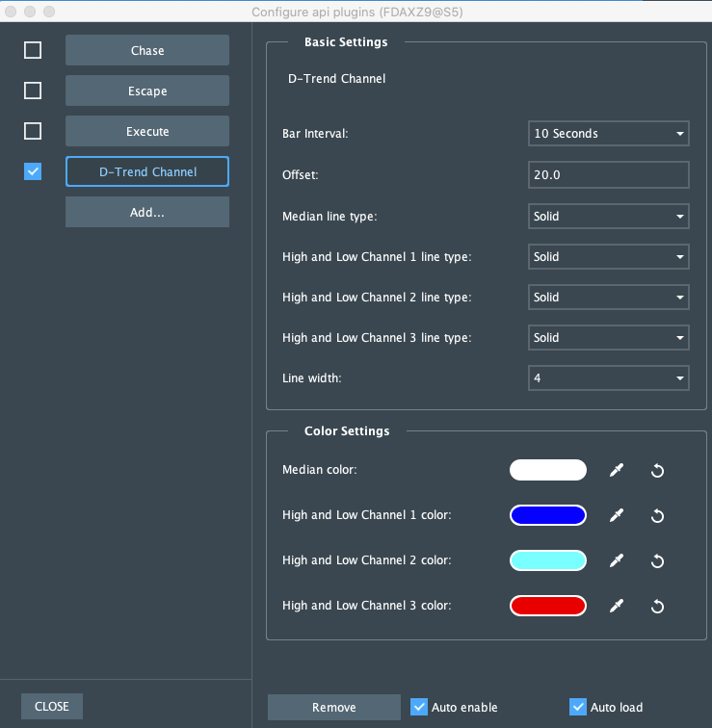Tick the Escape plugin checkbox
This screenshot has width=712, height=728.
(33, 91)
